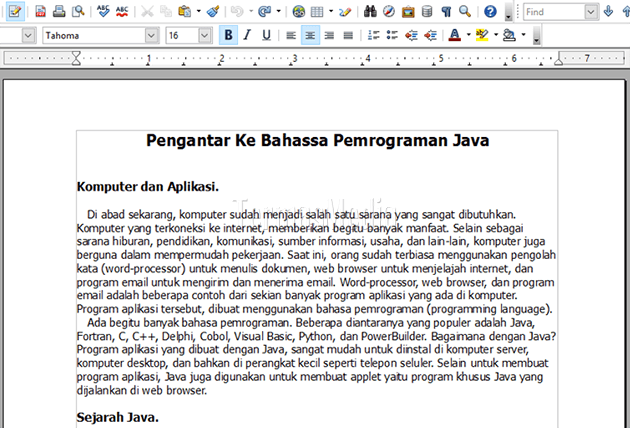This screenshot has height=428, width=630.
Task: Open the Navigator compass icon
Action: tap(389, 12)
